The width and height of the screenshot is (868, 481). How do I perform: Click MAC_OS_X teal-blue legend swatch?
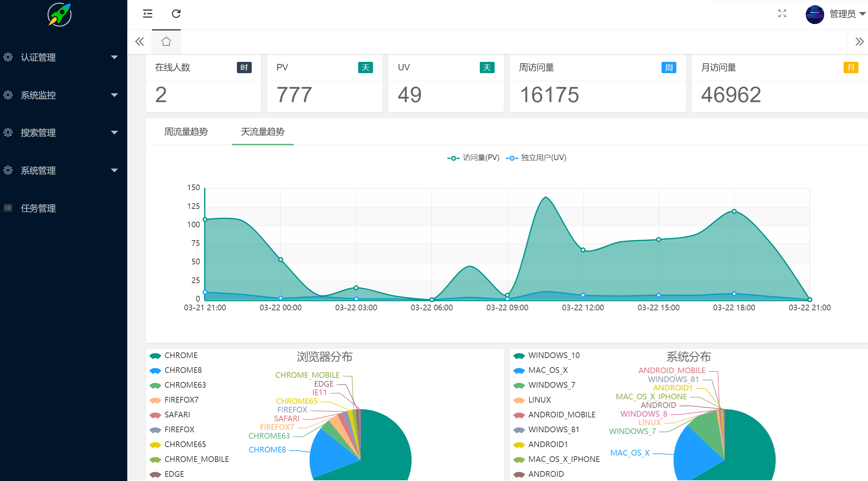519,370
